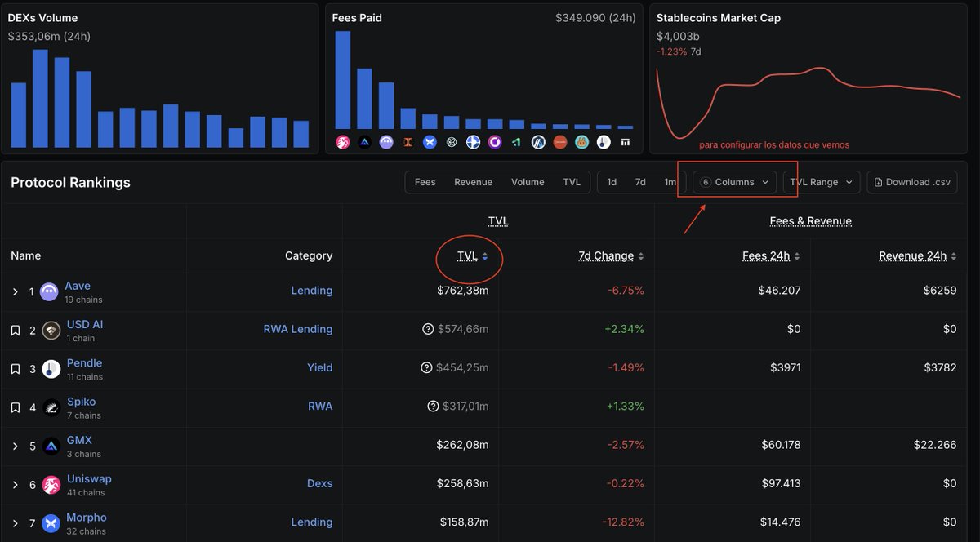The image size is (980, 542).
Task: Click the question mark icon beside $317,01m
Action: pos(434,406)
